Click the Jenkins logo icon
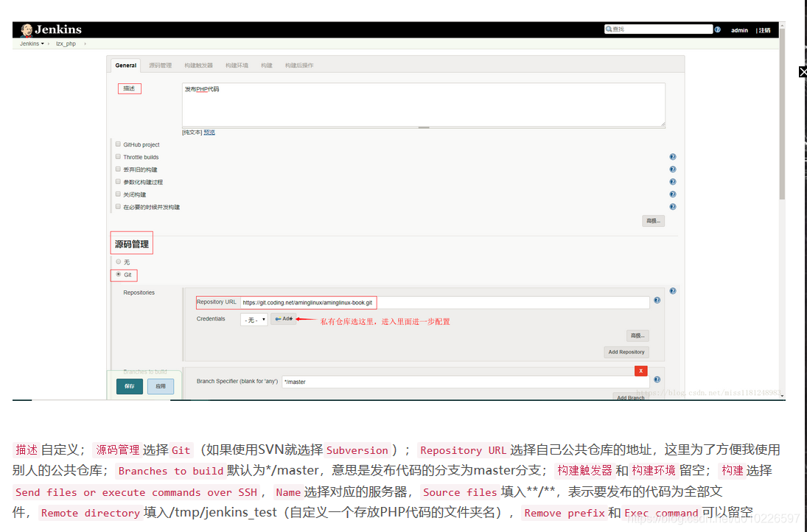 (x=27, y=29)
